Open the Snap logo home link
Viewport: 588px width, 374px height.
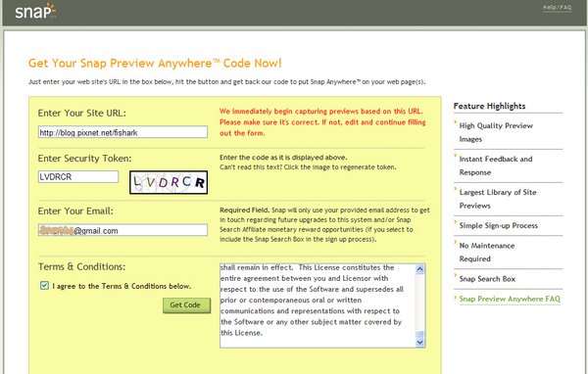[35, 11]
